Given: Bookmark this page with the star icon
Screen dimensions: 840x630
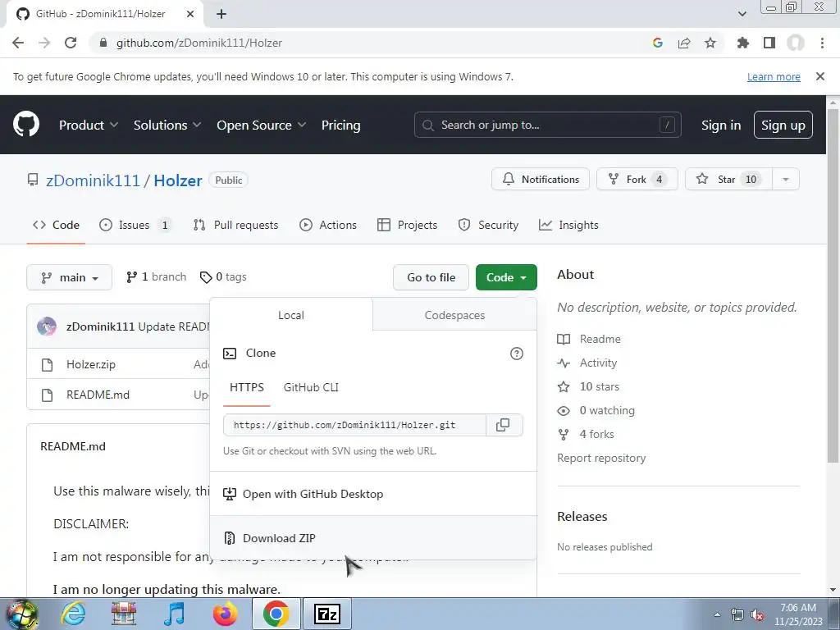Looking at the screenshot, I should pos(710,43).
